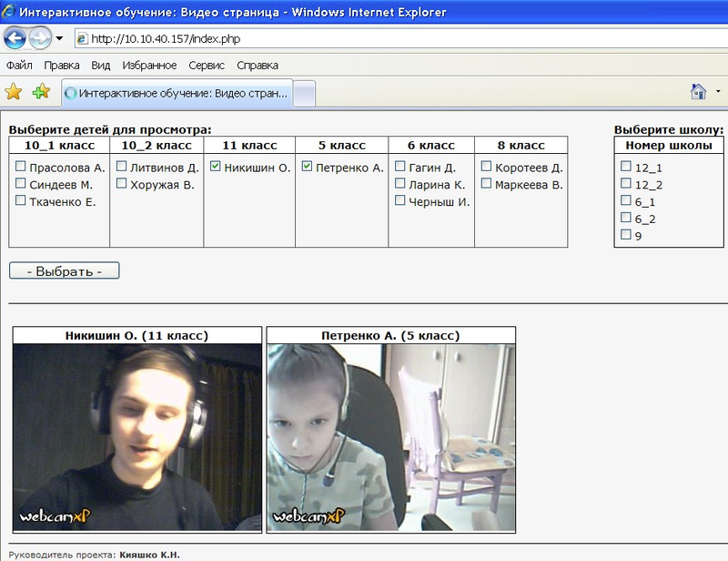This screenshot has height=561, width=728.
Task: Open a new blank tab
Action: pos(305,94)
